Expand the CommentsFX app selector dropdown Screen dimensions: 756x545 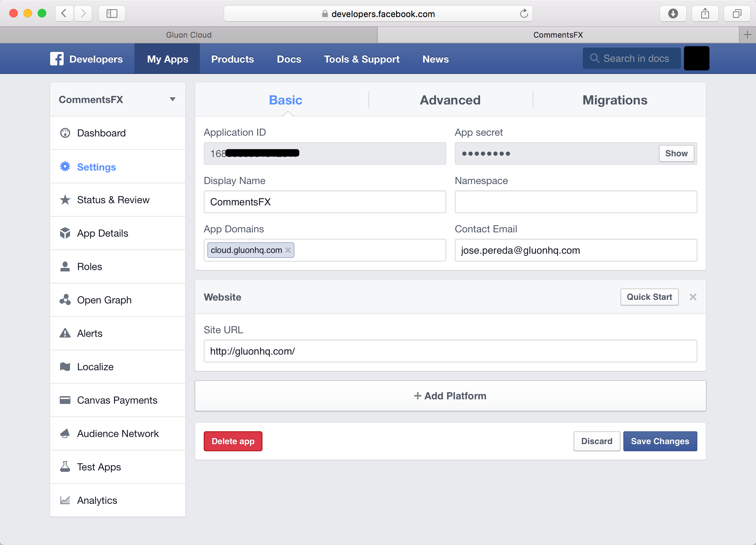point(172,99)
